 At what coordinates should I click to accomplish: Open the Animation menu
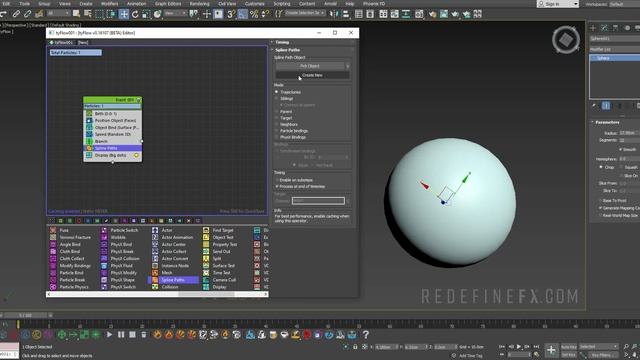pyautogui.click(x=136, y=4)
